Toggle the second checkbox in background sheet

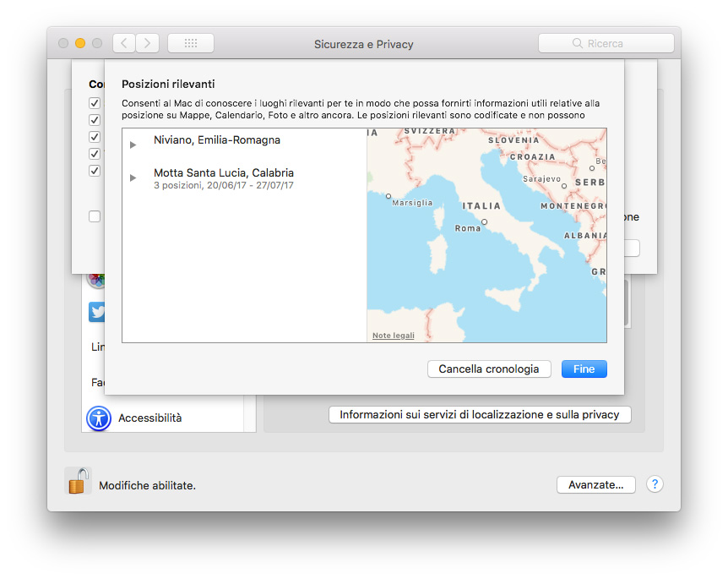95,120
